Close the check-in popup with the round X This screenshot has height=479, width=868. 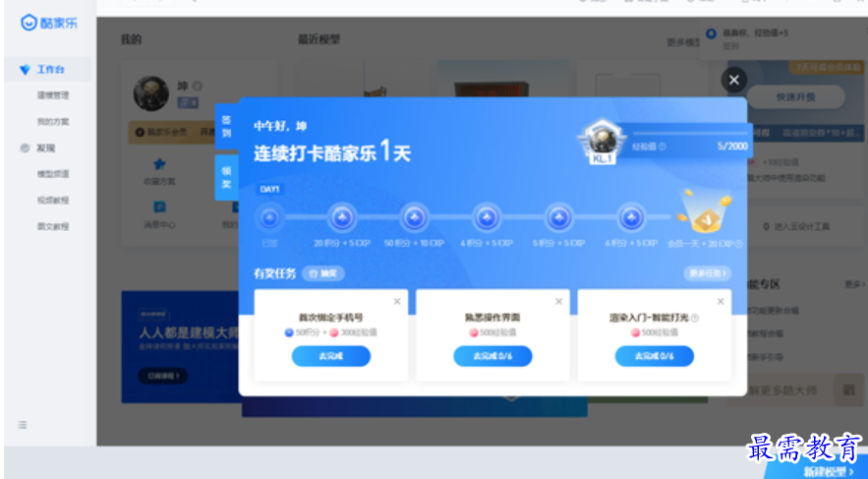(734, 80)
